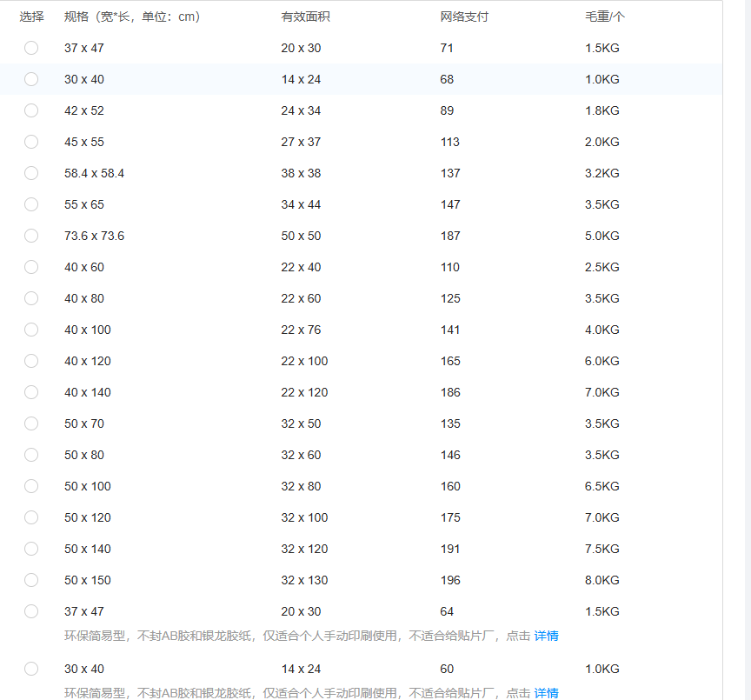Choose the 40 x 140 size radio button

(x=31, y=392)
